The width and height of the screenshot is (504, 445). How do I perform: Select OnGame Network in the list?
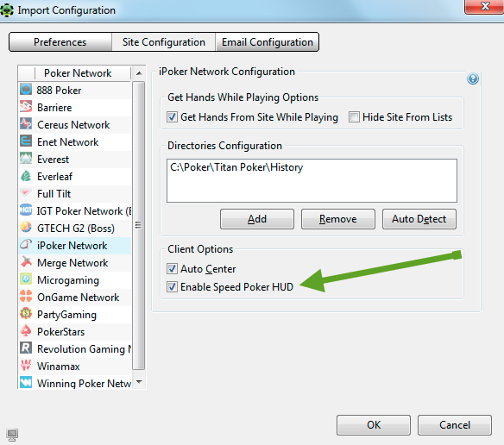(x=75, y=298)
